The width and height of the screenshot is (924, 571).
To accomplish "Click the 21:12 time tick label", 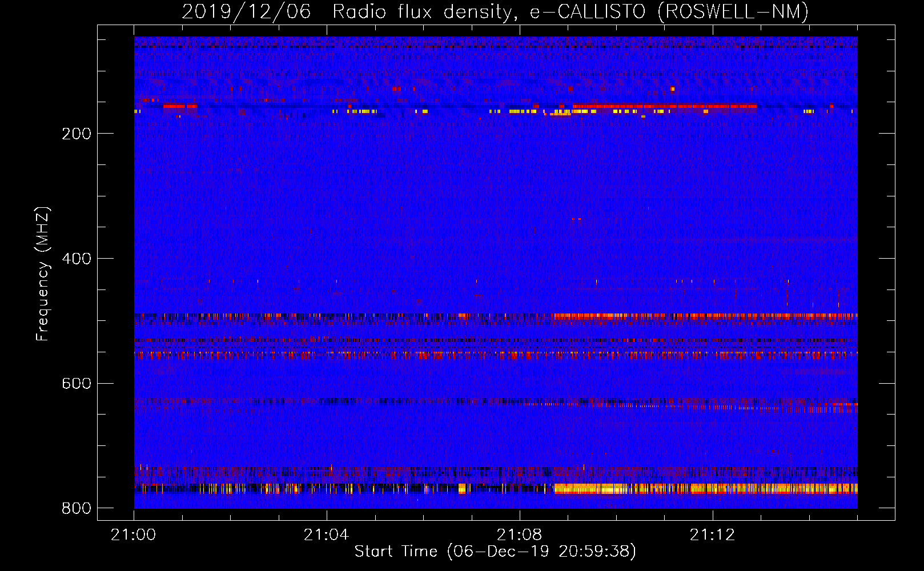I will point(712,534).
